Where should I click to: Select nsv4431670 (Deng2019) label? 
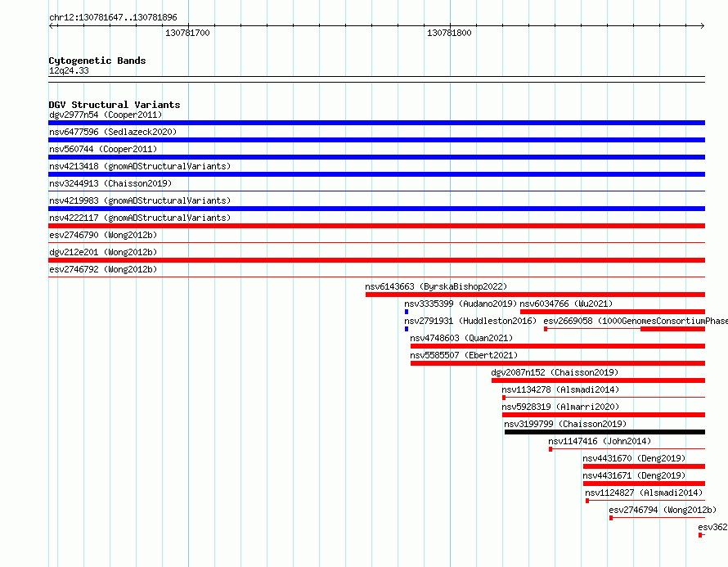(x=634, y=458)
